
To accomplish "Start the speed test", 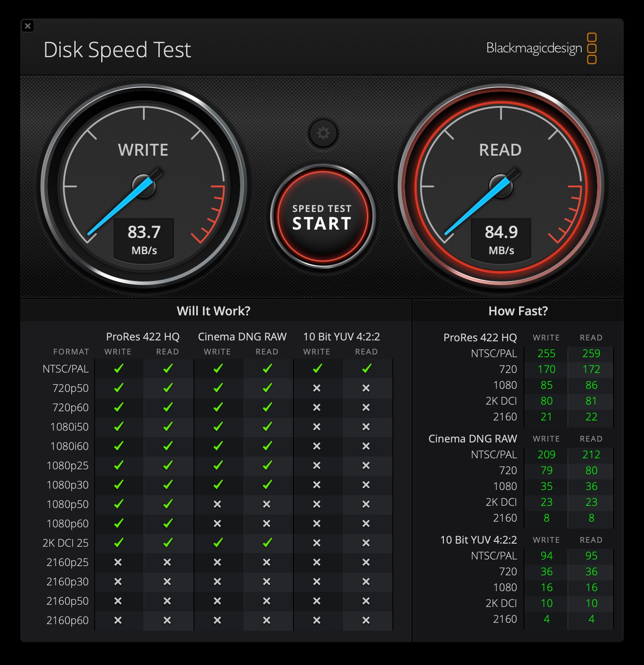I will [323, 216].
